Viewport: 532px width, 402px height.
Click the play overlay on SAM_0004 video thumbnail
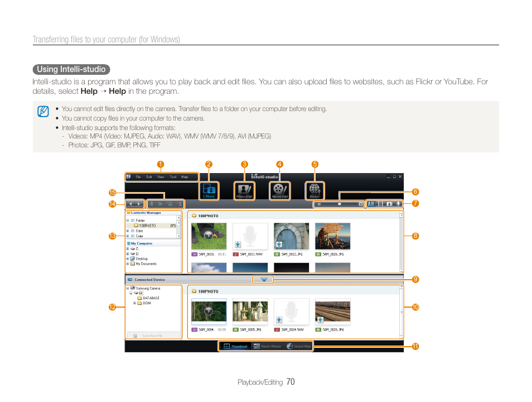(x=209, y=310)
